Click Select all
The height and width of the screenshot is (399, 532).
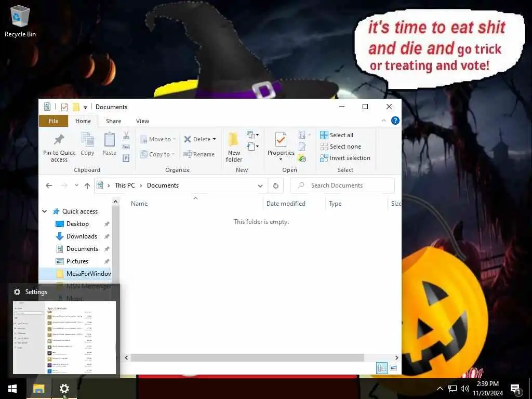337,135
